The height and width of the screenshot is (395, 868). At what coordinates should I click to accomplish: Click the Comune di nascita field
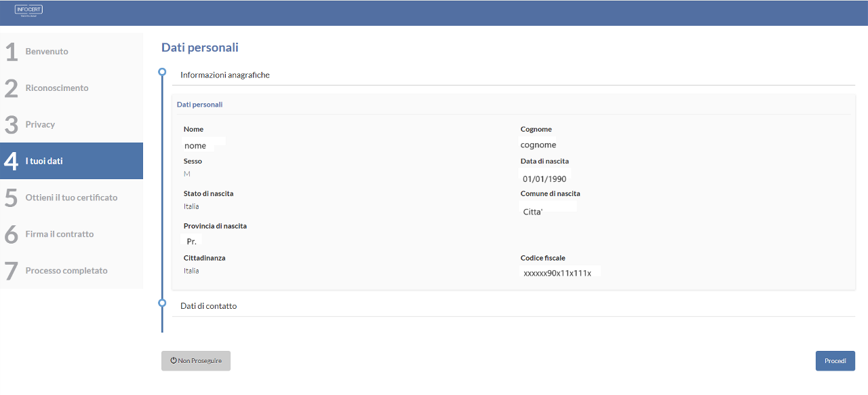(x=533, y=212)
